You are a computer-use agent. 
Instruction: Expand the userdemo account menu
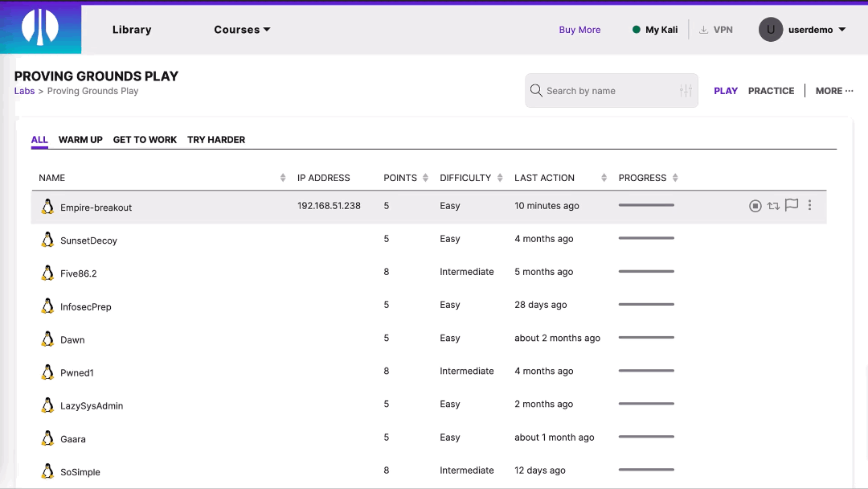(840, 29)
